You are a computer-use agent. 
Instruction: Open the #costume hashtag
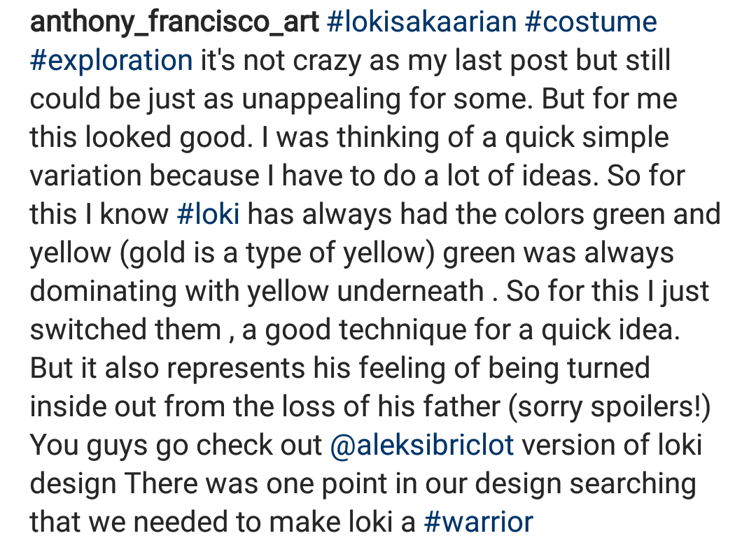[590, 22]
